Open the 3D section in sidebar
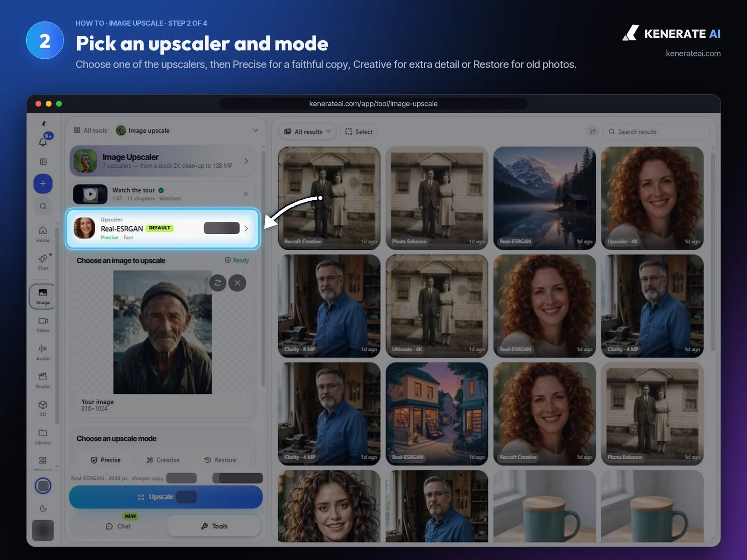The height and width of the screenshot is (560, 747). pyautogui.click(x=43, y=408)
